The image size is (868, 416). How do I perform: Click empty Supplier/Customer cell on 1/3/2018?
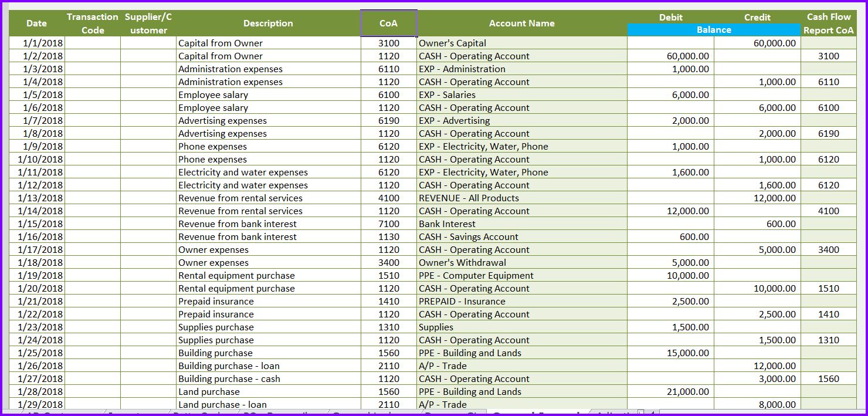click(148, 69)
